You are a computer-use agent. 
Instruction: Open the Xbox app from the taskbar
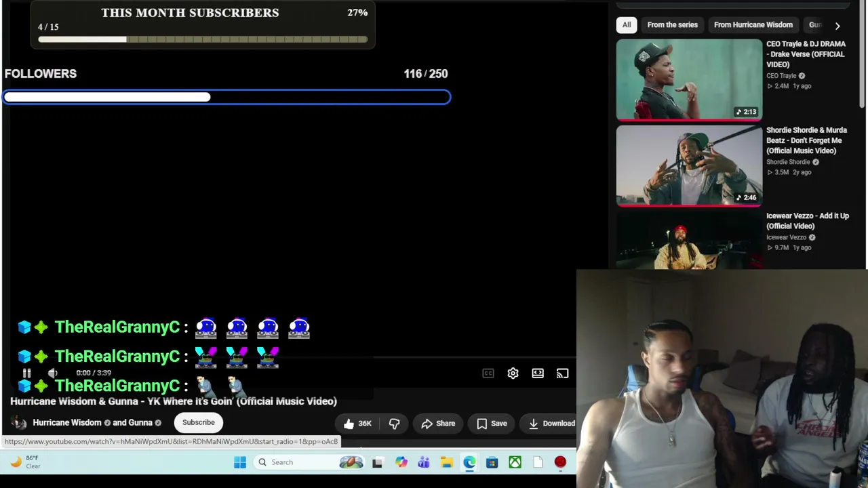pyautogui.click(x=515, y=462)
